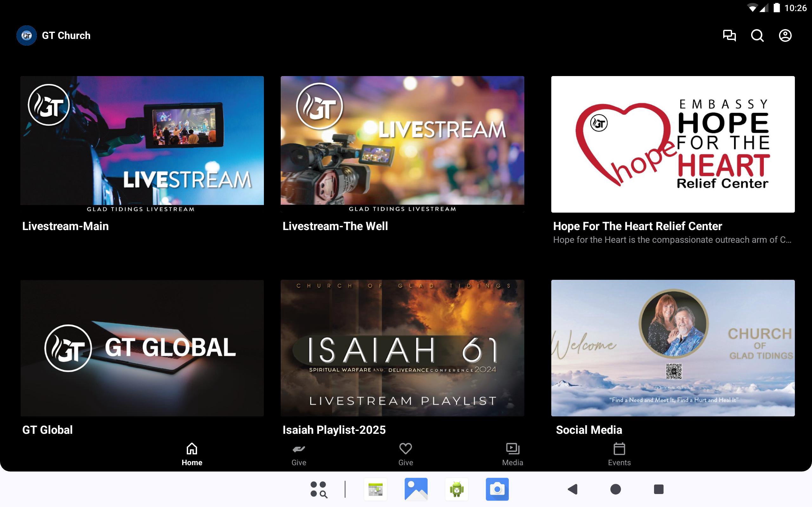Open the Give tab with hand icon
Image resolution: width=812 pixels, height=507 pixels.
click(x=298, y=454)
